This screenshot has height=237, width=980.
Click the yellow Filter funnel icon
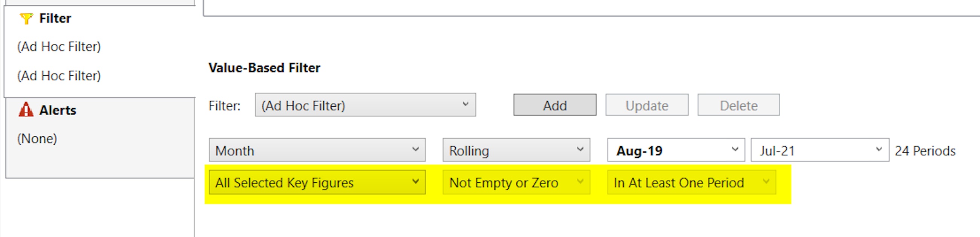tap(27, 17)
